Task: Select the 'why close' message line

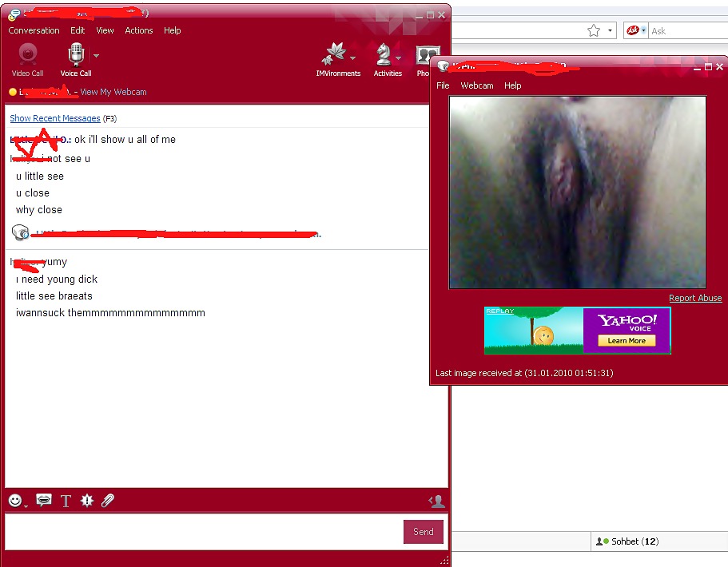Action: pyautogui.click(x=39, y=210)
